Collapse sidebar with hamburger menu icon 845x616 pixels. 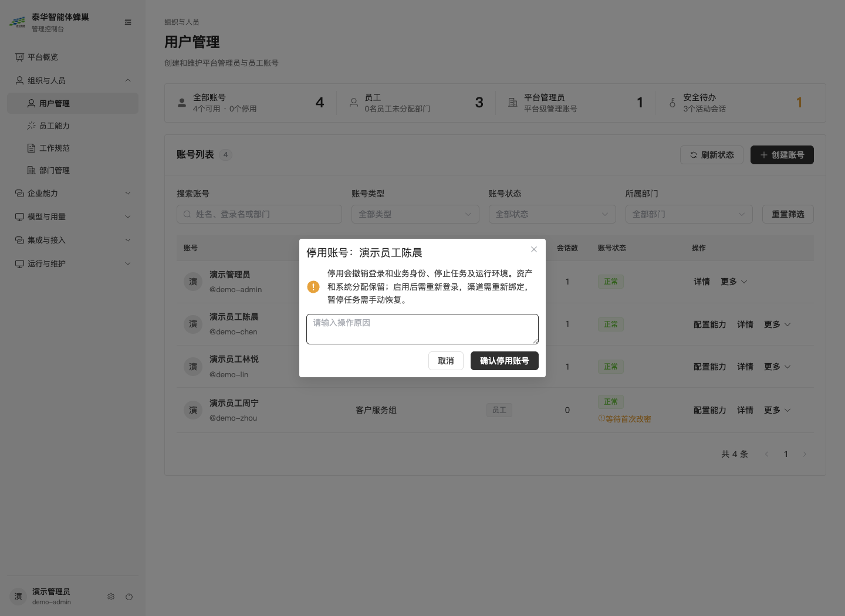(x=128, y=22)
